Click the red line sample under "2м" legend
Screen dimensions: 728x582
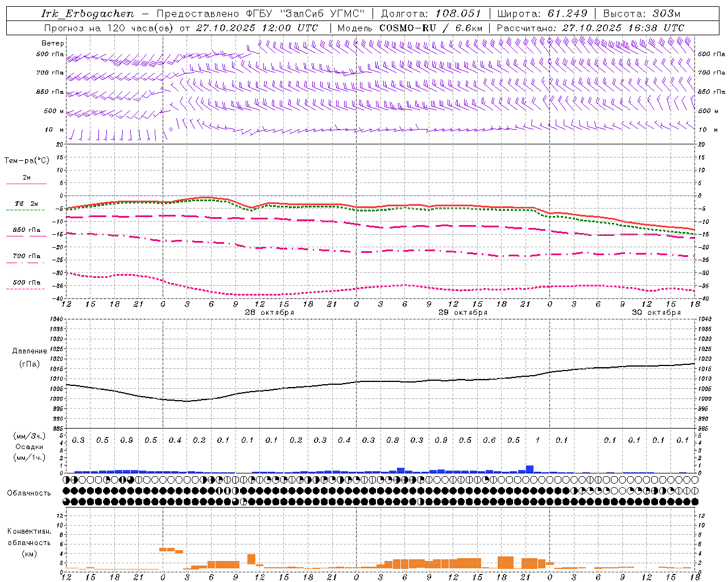[26, 184]
